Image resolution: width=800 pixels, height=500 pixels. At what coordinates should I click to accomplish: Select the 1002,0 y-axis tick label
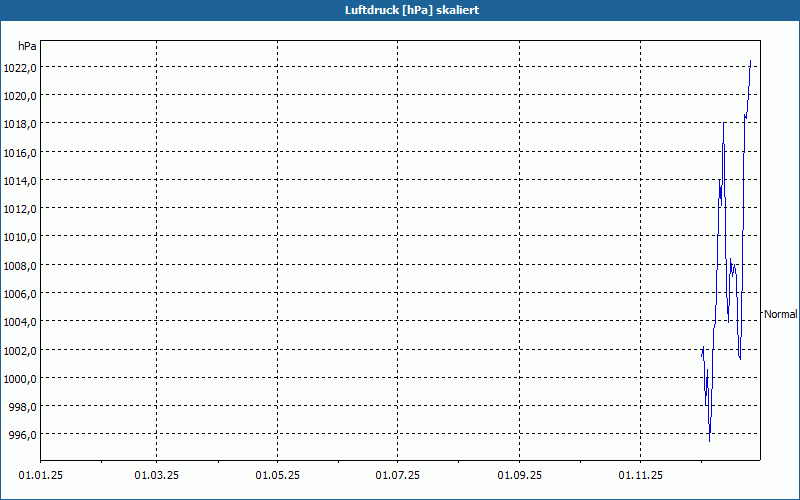pyautogui.click(x=22, y=351)
